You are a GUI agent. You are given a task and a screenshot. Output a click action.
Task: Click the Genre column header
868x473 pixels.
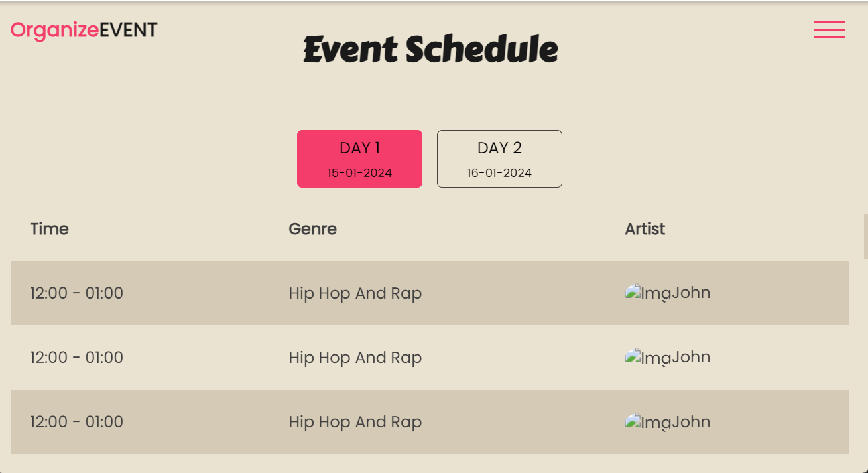click(312, 229)
